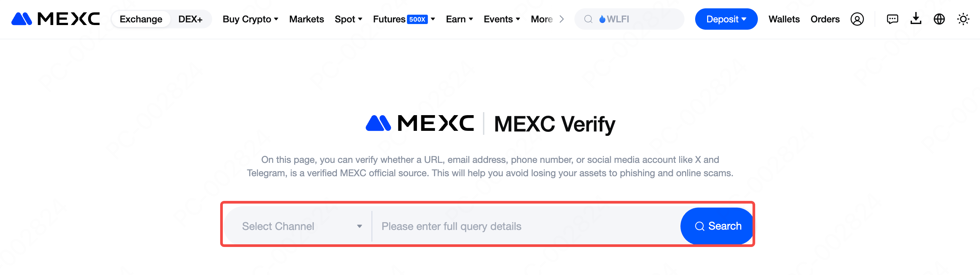
Task: Click the MEXC logo in header
Action: (56, 19)
